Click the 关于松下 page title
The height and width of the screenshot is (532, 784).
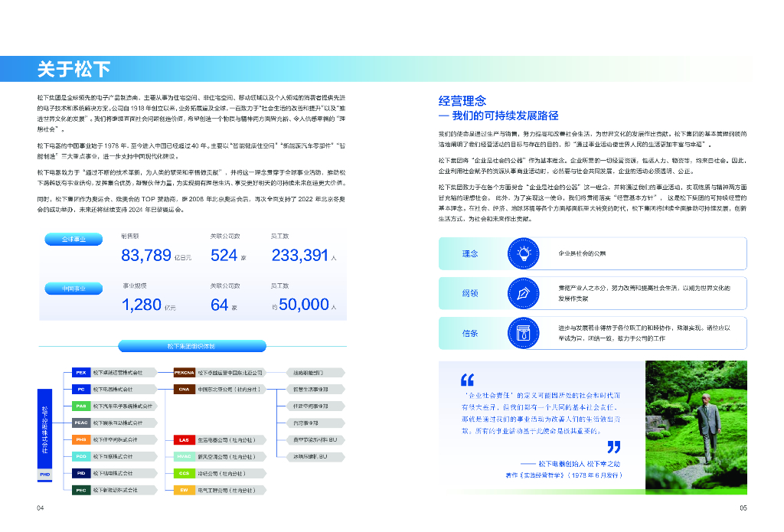[74, 69]
